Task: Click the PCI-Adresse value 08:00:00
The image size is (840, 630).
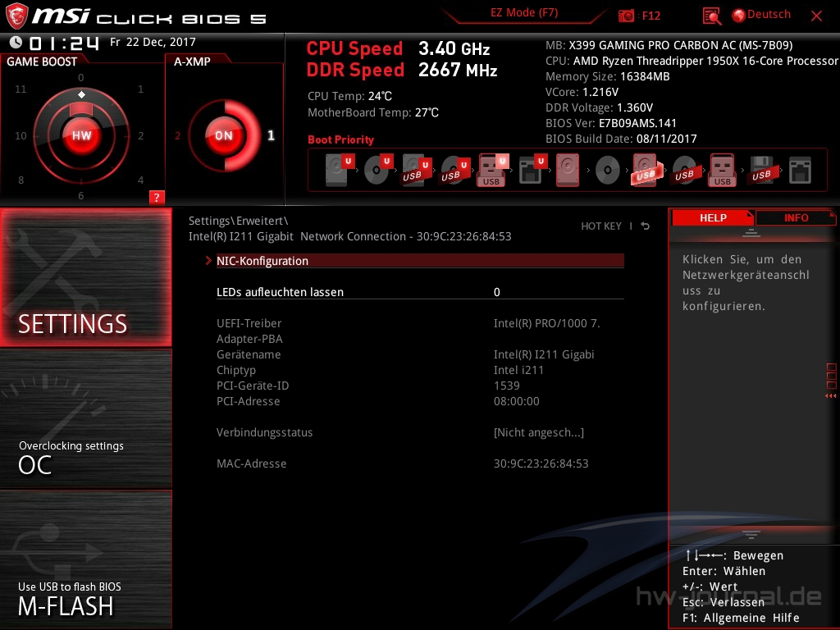Action: tap(517, 401)
